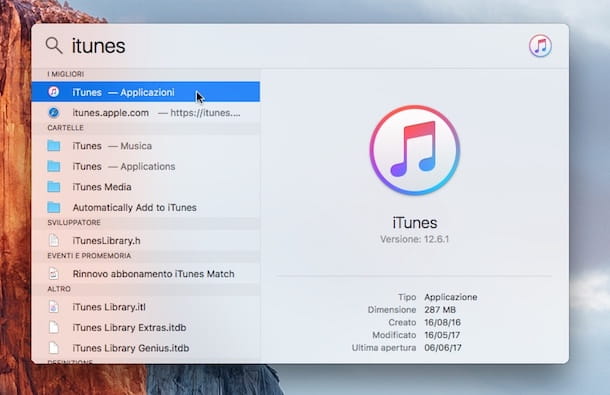Viewport: 610px width, 395px height.
Task: Click folder icon next to iTunes — Musica
Action: 54,146
